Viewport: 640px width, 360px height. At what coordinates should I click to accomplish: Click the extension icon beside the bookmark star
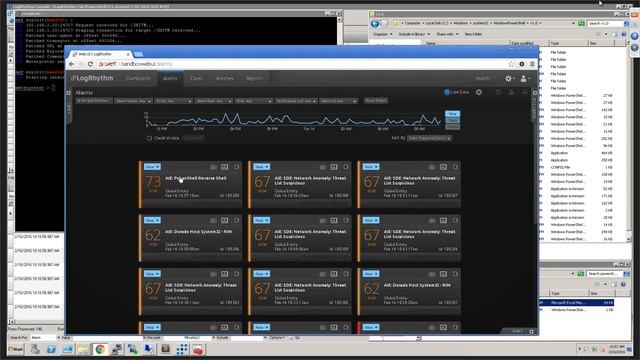tap(522, 64)
